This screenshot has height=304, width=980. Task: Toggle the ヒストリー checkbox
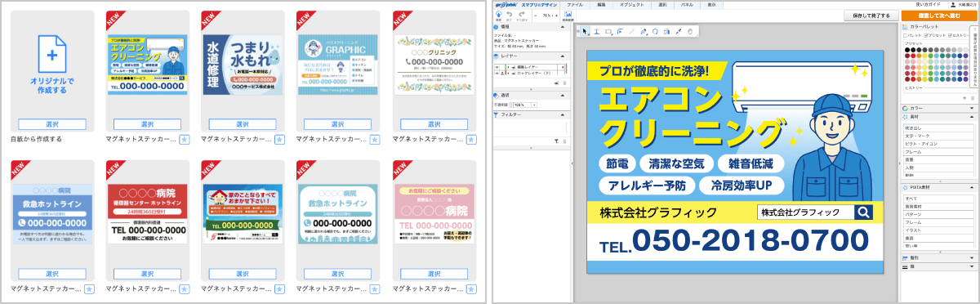pyautogui.click(x=951, y=35)
